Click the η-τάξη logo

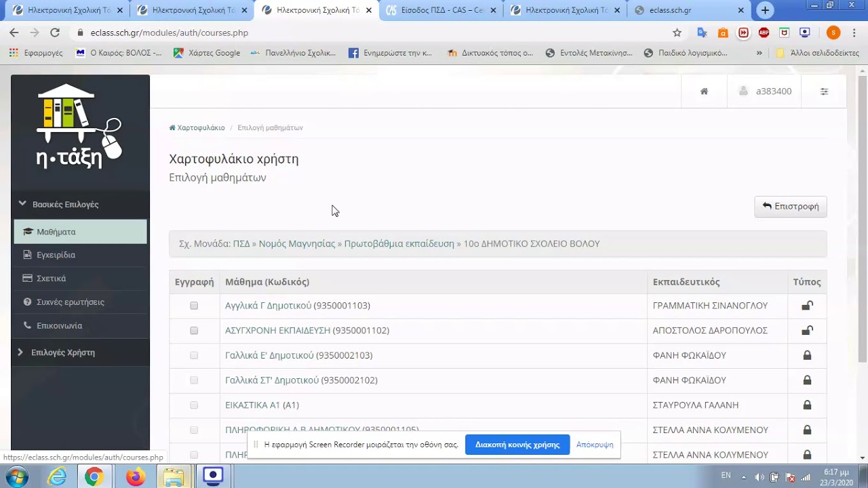click(x=79, y=127)
